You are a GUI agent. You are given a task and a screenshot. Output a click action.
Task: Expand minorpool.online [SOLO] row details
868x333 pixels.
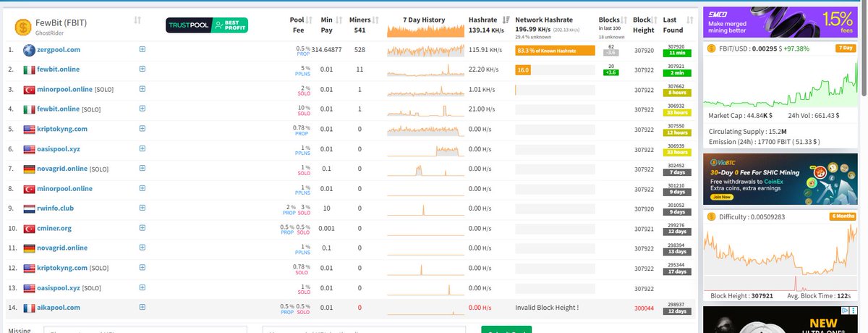[x=142, y=89]
